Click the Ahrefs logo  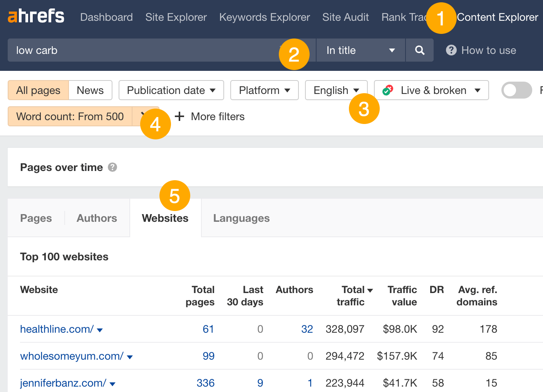36,16
